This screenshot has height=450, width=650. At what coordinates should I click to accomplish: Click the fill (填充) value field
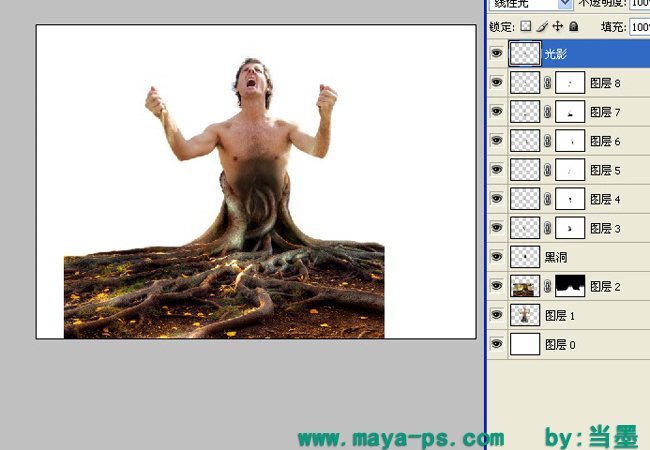click(x=640, y=27)
